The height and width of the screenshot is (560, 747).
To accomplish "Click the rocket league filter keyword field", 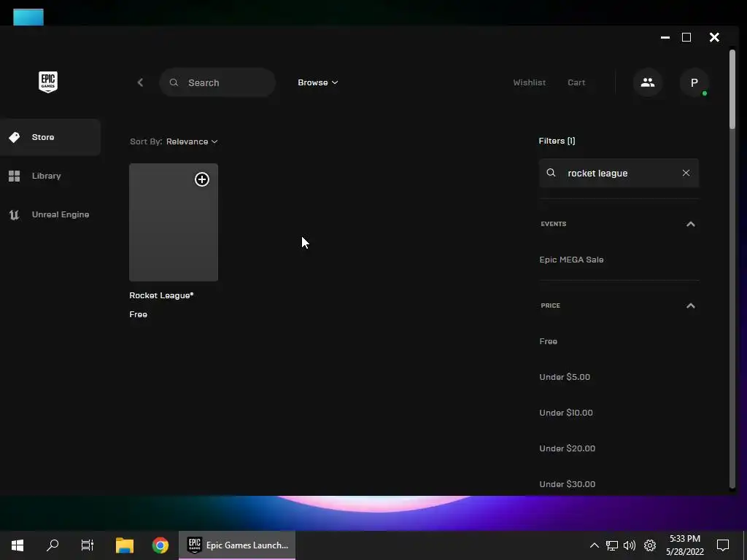I will 619,173.
